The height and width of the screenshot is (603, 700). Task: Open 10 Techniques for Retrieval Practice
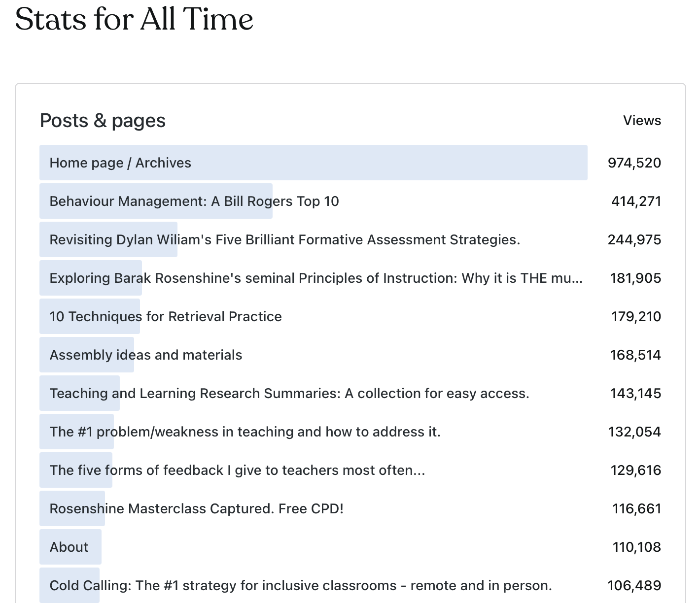166,317
